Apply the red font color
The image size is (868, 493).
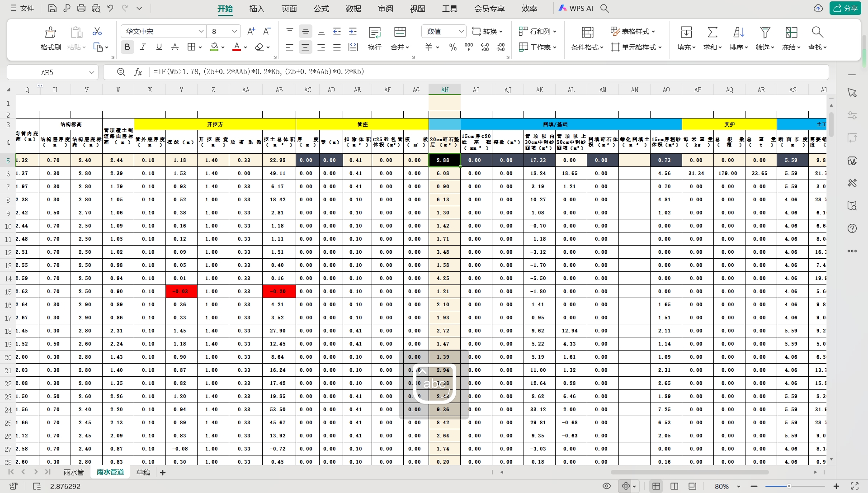click(236, 47)
